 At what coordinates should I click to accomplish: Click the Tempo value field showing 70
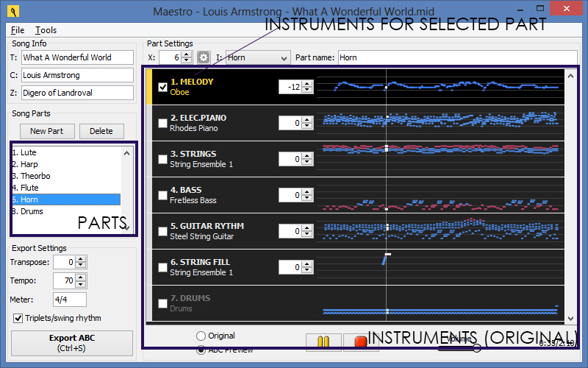pyautogui.click(x=64, y=280)
